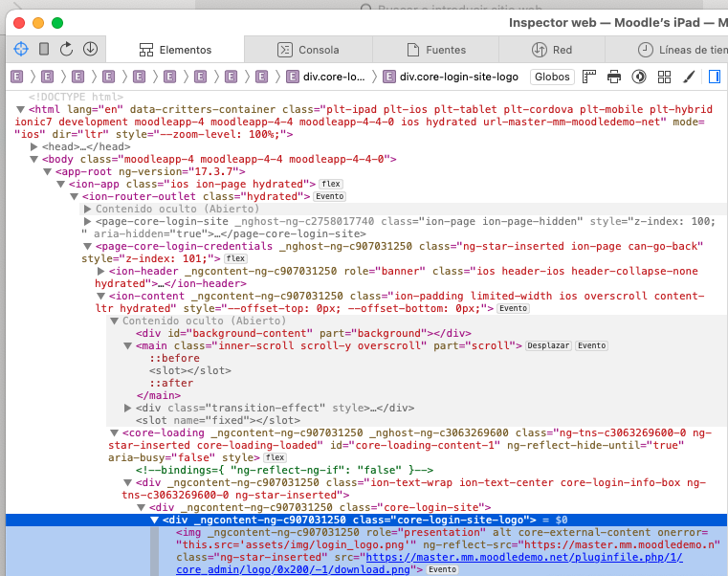Select breadcrumb div.core-login-site-logo
This screenshot has width=728, height=576.
pyautogui.click(x=451, y=77)
